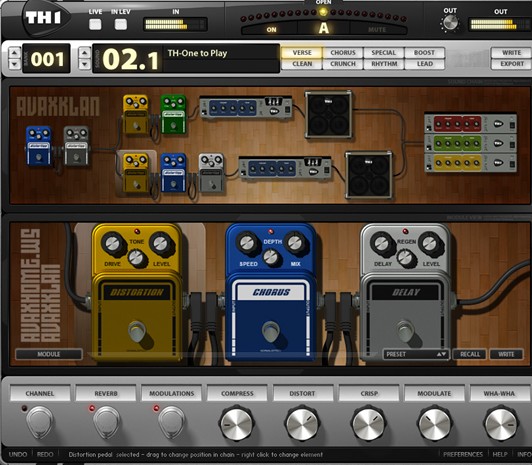Click the TH-One to Play preset name
This screenshot has width=532, height=465.
[197, 53]
